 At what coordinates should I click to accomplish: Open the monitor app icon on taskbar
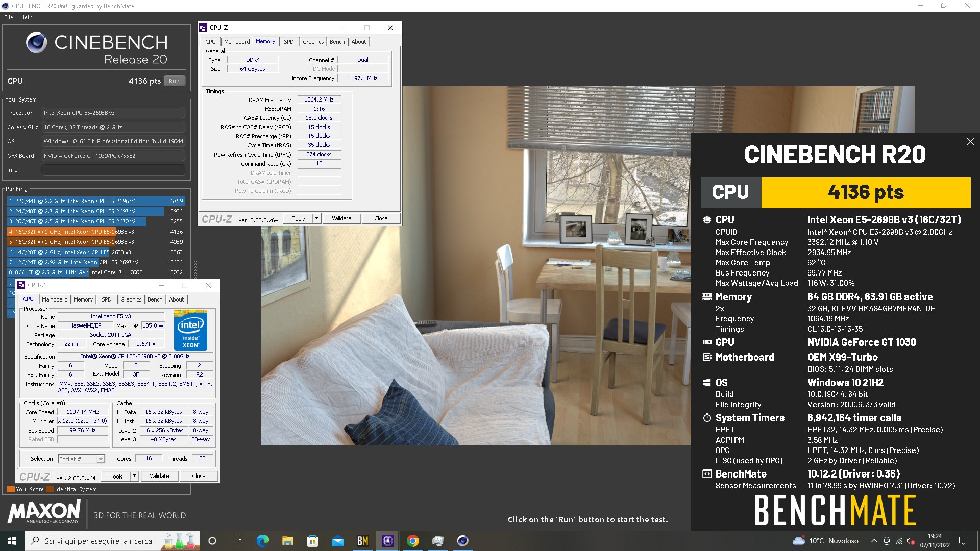438,541
